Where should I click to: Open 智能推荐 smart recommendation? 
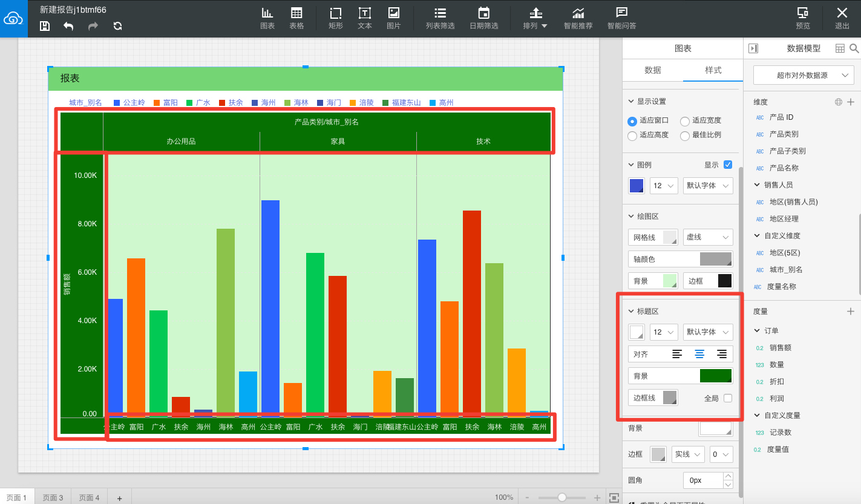[x=578, y=18]
